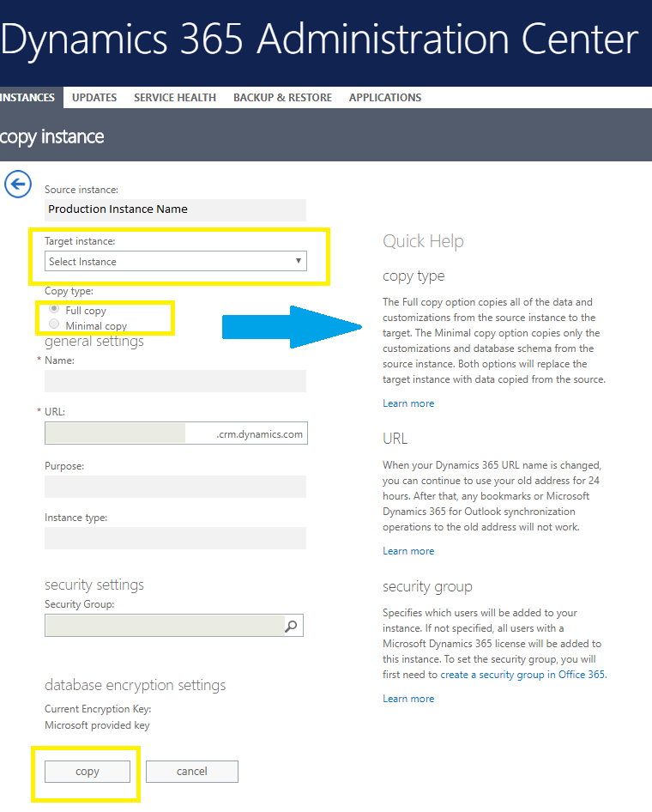Open the Target instance dropdown
652x812 pixels.
175,261
